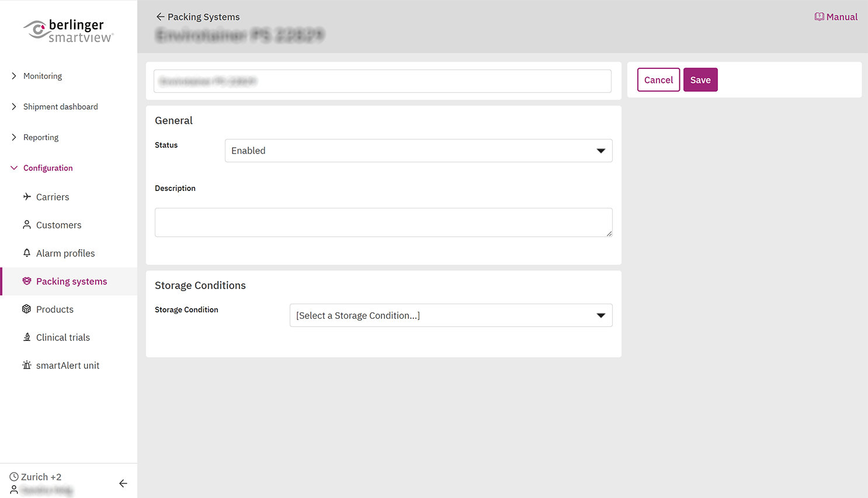Click the user profile icon at bottom
This screenshot has width=868, height=498.
14,490
